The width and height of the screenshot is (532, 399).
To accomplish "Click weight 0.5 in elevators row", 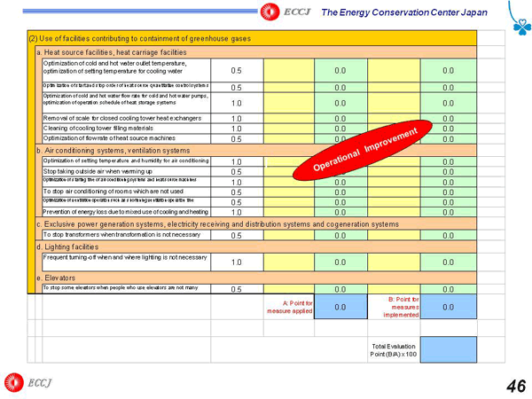I will click(237, 289).
